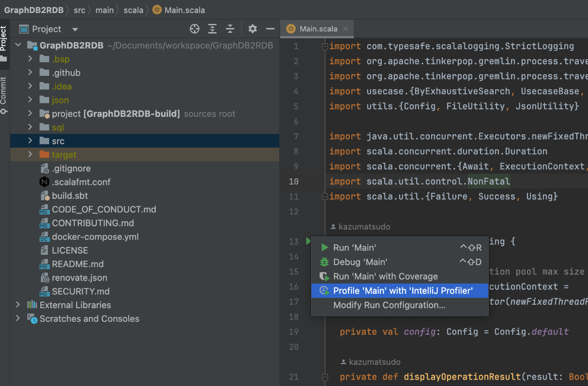Image resolution: width=588 pixels, height=386 pixels.
Task: Toggle fold marker at line 1 imports
Action: click(325, 46)
